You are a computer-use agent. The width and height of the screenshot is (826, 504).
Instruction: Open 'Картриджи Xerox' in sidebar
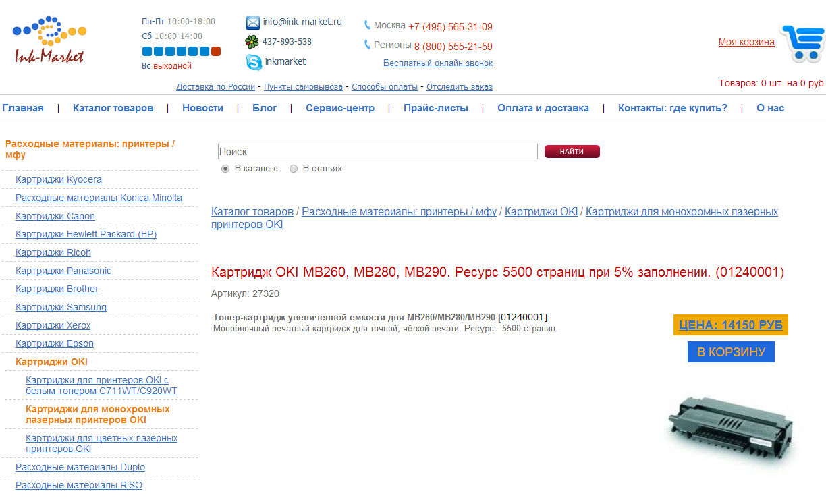click(53, 325)
